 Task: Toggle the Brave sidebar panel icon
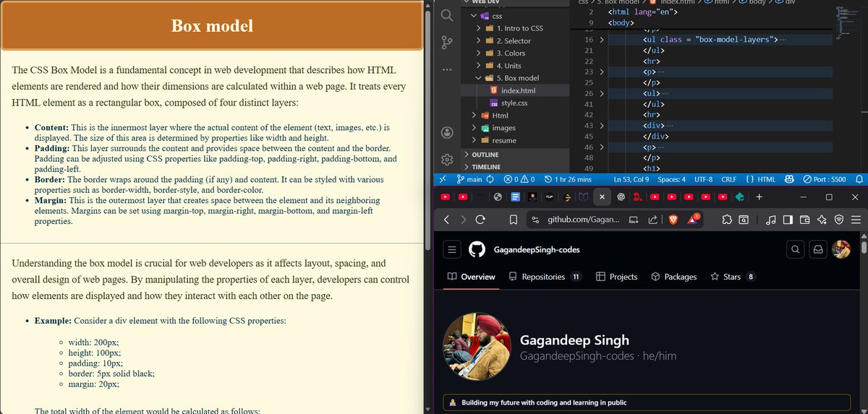coord(788,220)
